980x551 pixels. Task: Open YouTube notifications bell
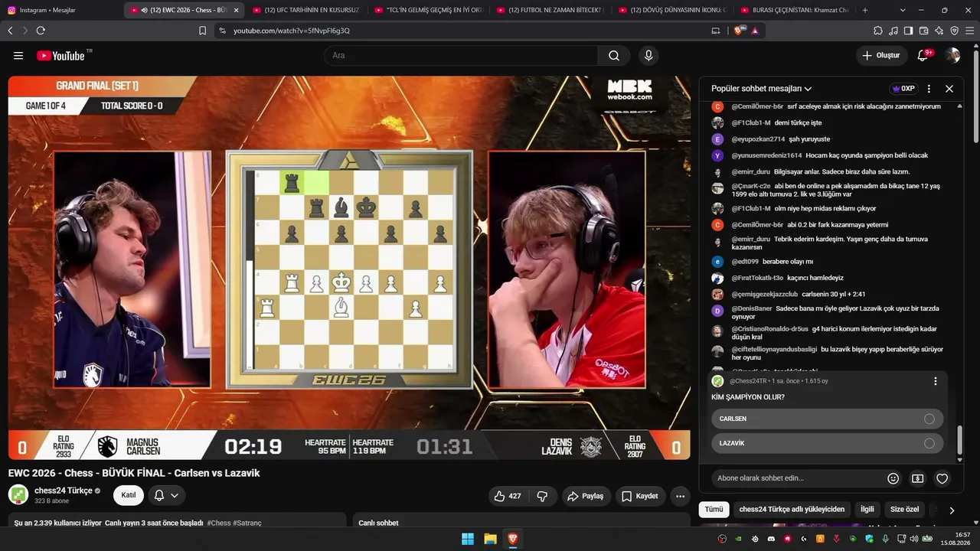click(923, 55)
